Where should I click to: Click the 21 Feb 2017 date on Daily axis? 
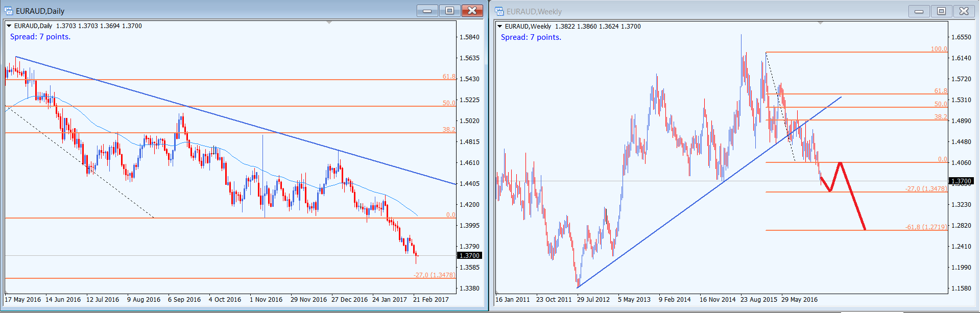tap(431, 300)
